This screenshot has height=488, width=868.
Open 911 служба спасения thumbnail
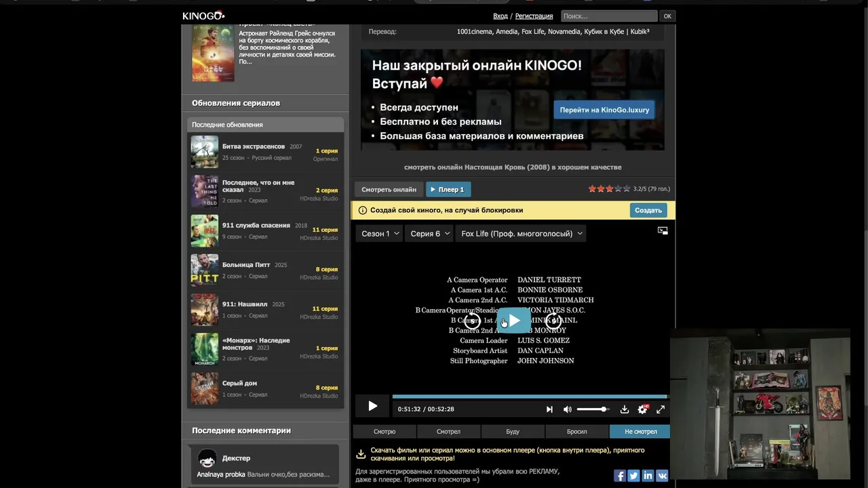[x=204, y=230]
